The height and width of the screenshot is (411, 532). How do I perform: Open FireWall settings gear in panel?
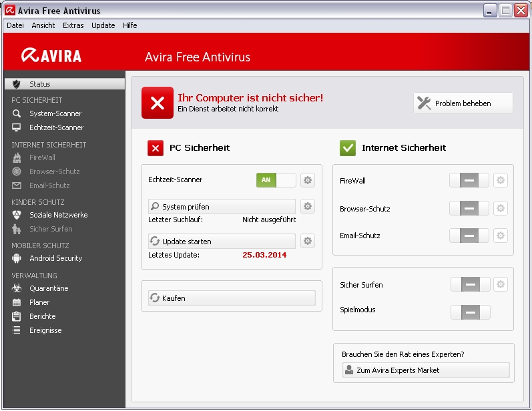pyautogui.click(x=501, y=180)
